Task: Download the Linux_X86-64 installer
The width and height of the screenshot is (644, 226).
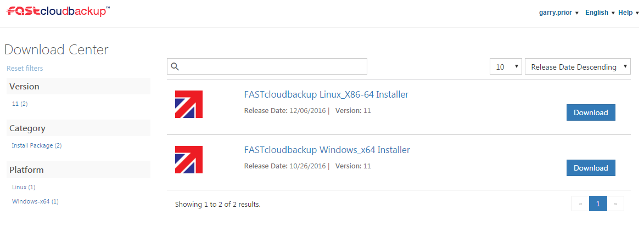Action: coord(591,112)
